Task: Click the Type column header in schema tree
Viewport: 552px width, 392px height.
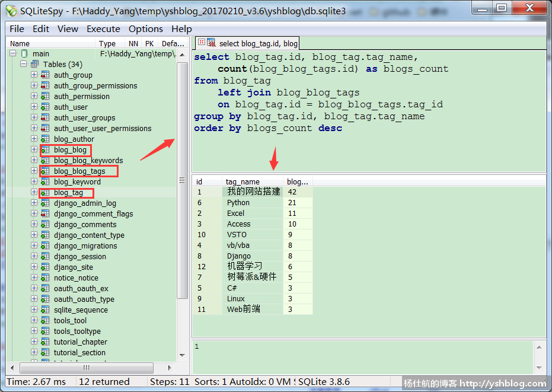Action: coord(110,43)
